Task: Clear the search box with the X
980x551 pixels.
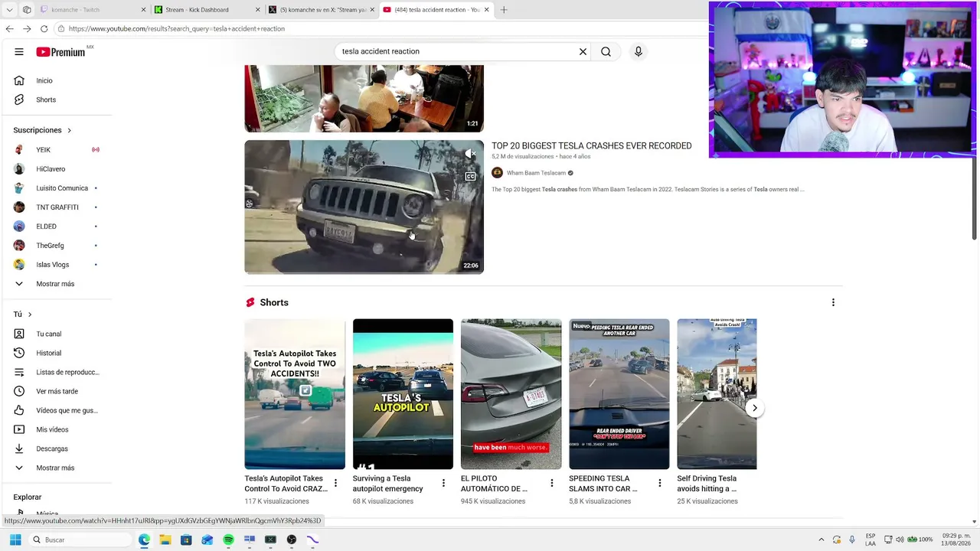Action: click(583, 51)
